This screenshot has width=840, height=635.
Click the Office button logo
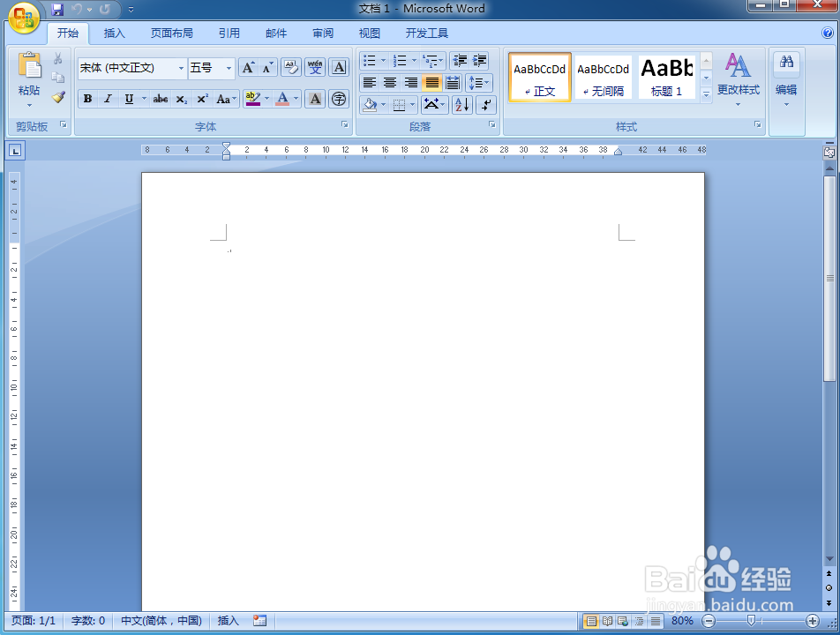(x=24, y=18)
